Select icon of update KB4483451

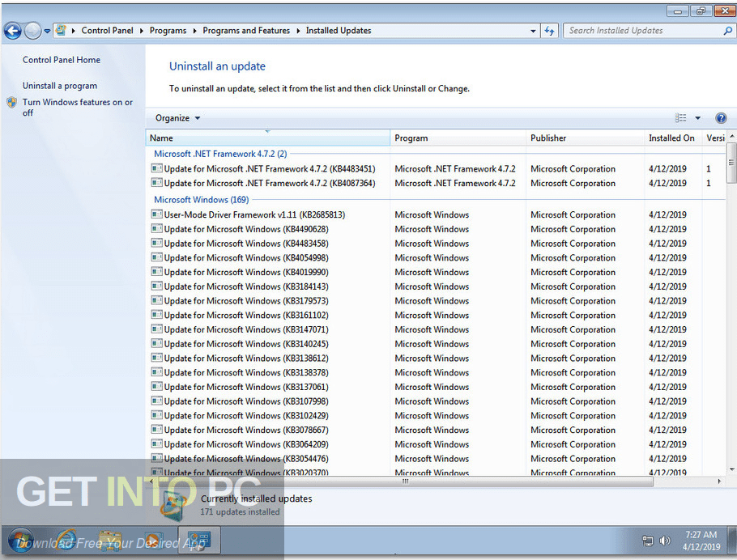click(x=156, y=168)
